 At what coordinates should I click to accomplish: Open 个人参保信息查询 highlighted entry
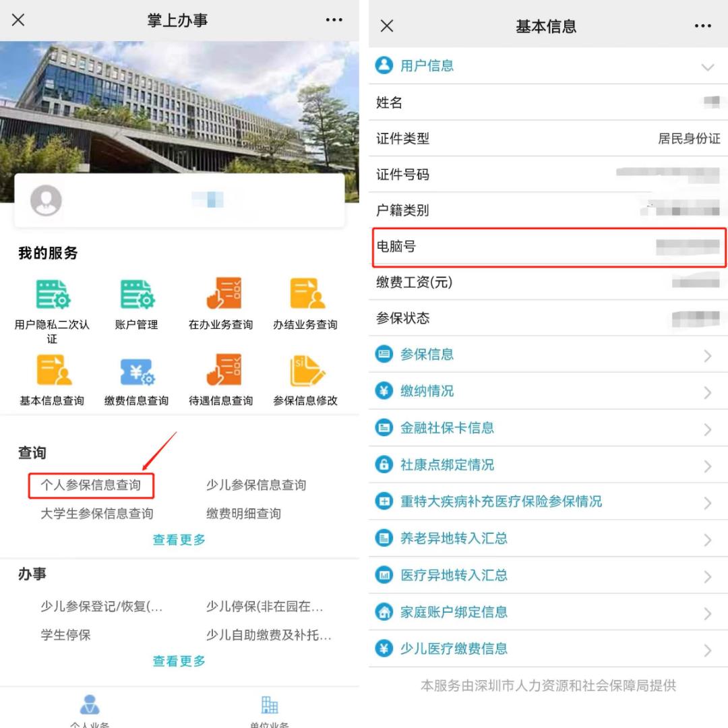click(x=91, y=484)
